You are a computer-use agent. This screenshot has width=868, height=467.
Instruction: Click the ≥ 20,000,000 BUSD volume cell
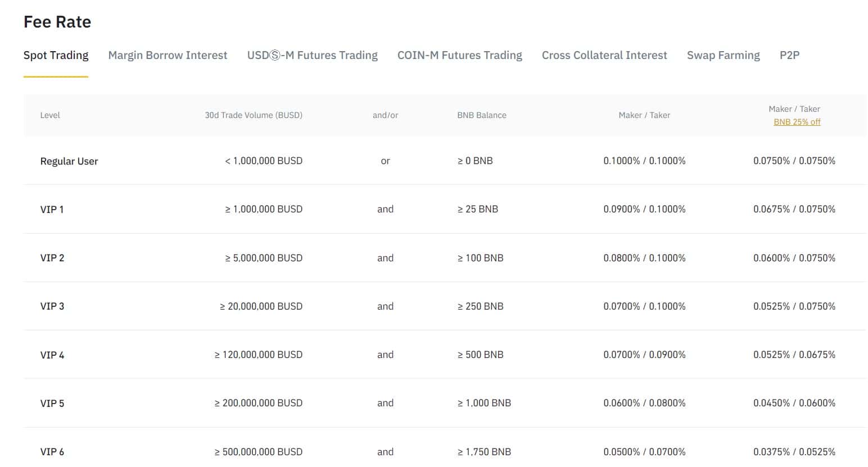point(261,306)
